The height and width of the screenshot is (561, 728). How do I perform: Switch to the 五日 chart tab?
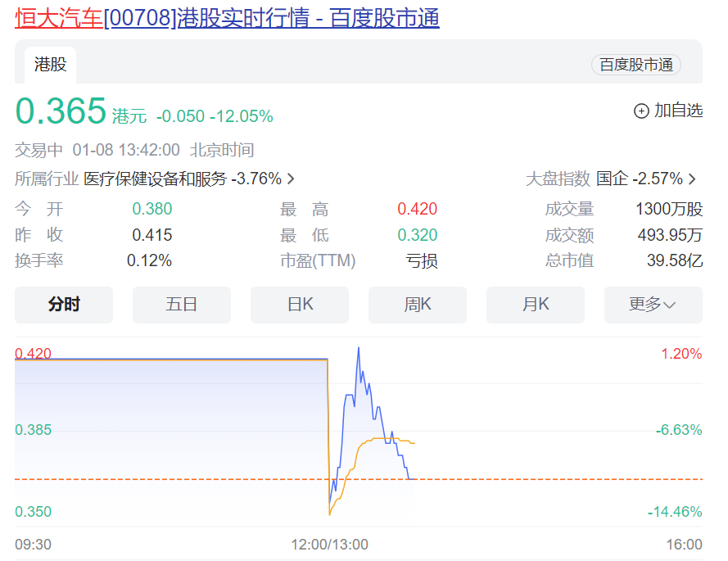[x=182, y=305]
